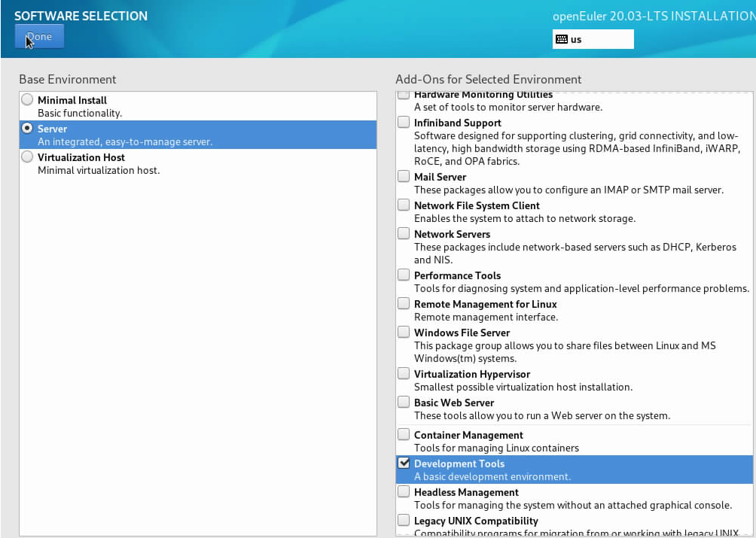Viewport: 756px width, 538px height.
Task: Click the 'Base Environment' heading
Action: [68, 80]
